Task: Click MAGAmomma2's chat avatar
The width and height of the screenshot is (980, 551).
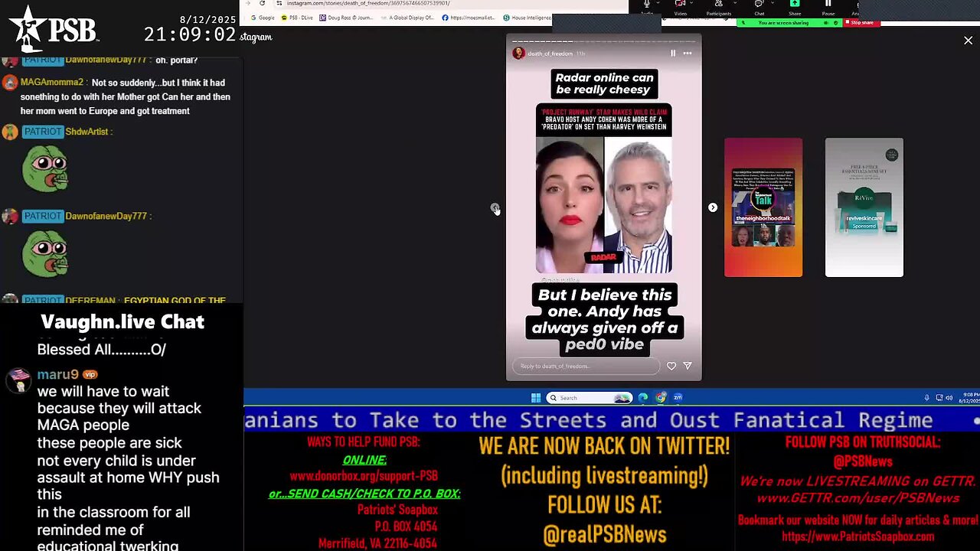Action: (10, 83)
